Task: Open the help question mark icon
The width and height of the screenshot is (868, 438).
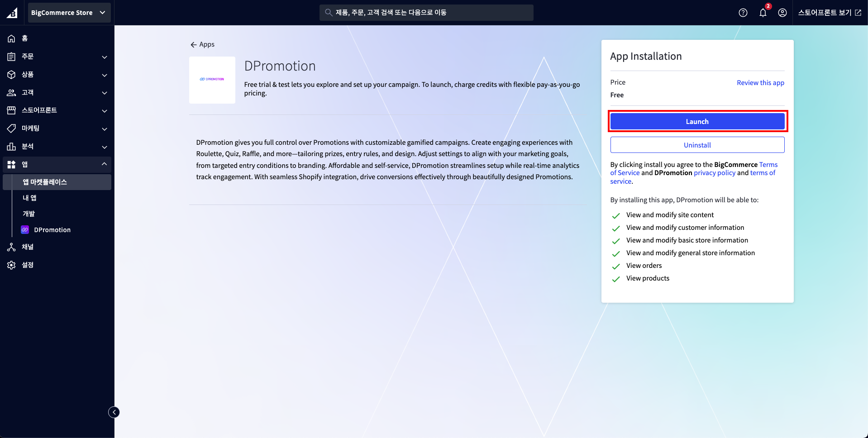Action: (743, 13)
